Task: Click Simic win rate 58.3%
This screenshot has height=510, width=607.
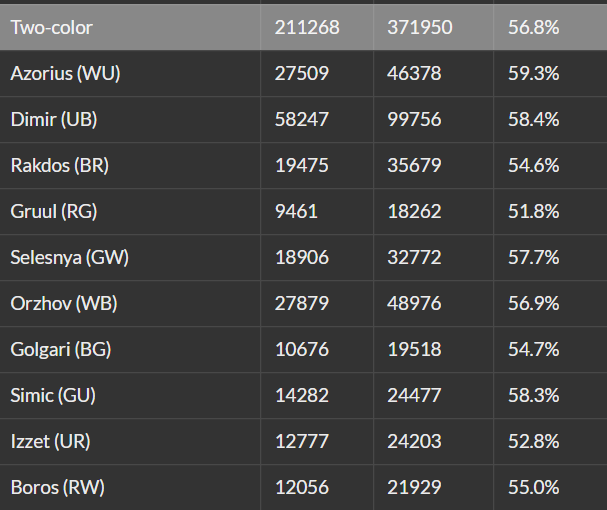Action: tap(533, 395)
